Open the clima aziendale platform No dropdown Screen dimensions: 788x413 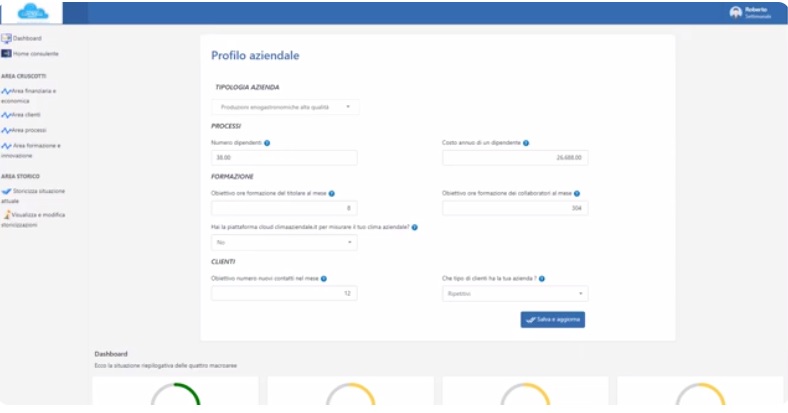click(x=284, y=242)
